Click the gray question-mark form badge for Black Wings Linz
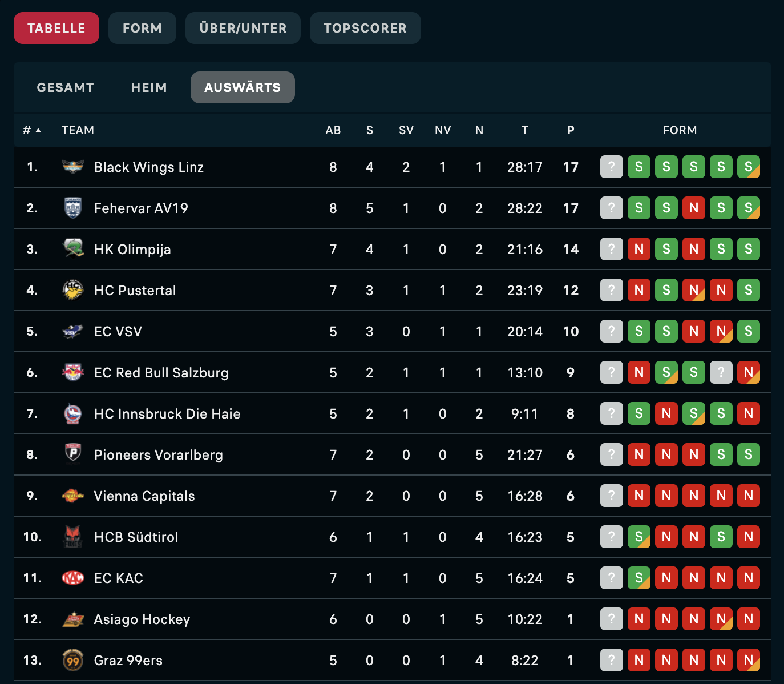The width and height of the screenshot is (784, 684). point(611,167)
